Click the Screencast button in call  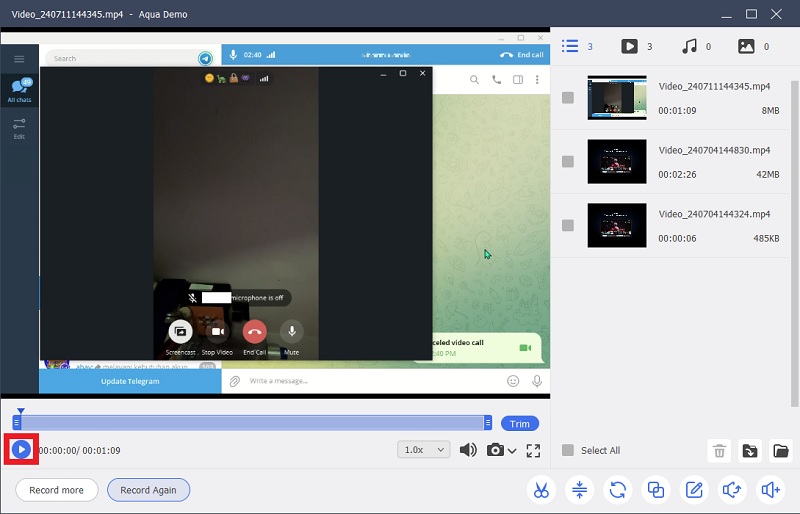pyautogui.click(x=181, y=332)
